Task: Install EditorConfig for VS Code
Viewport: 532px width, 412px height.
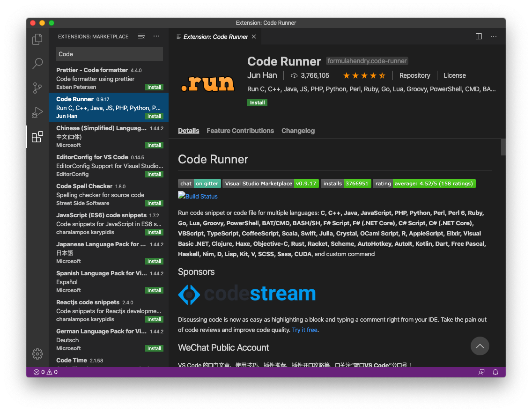Action: [x=155, y=174]
